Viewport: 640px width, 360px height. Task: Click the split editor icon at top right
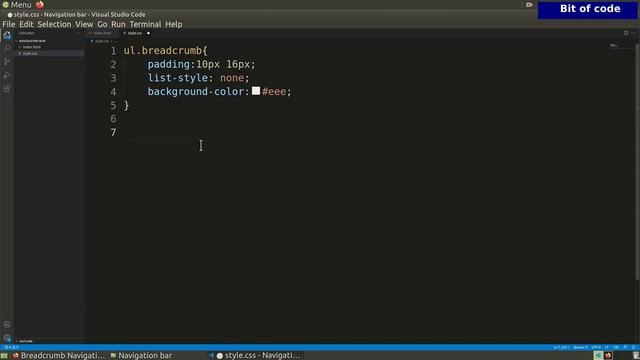(626, 33)
